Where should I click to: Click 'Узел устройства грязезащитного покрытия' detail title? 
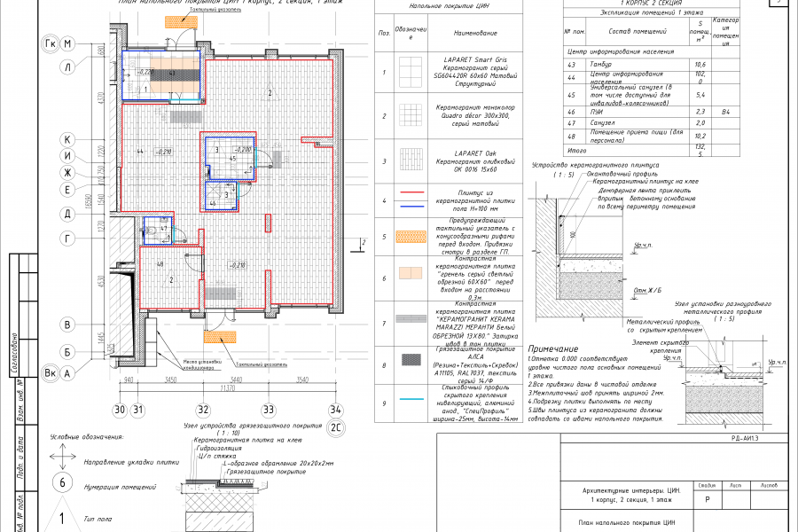pyautogui.click(x=253, y=426)
